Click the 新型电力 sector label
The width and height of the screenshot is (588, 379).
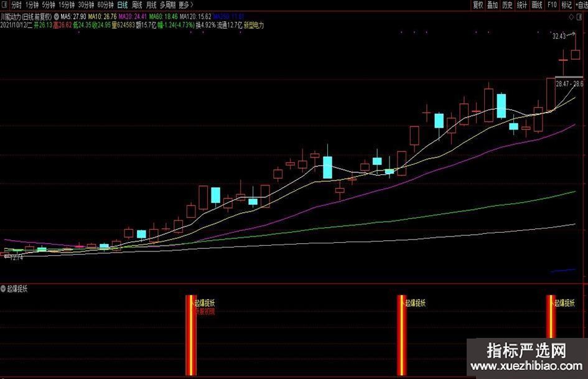click(x=254, y=25)
